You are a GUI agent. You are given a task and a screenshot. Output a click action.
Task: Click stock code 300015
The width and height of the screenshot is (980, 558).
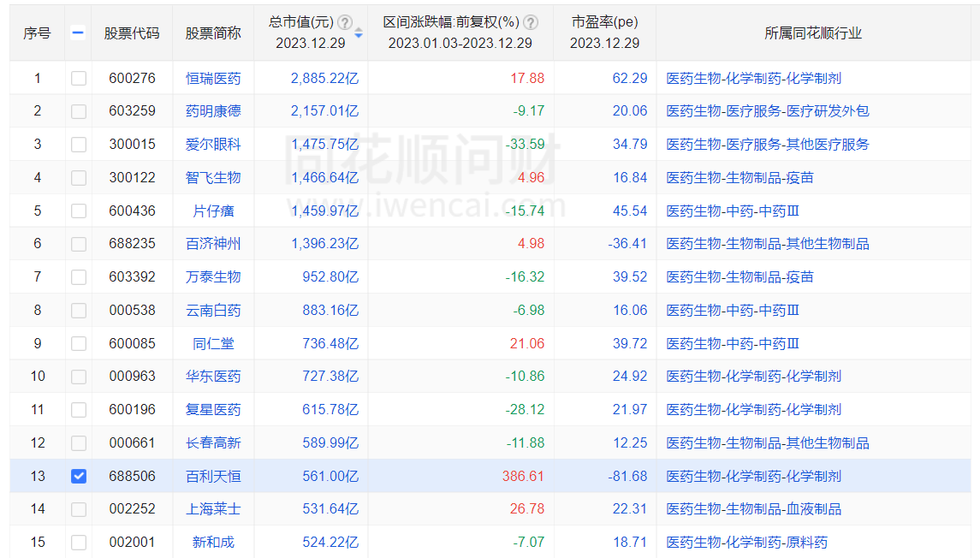(132, 145)
